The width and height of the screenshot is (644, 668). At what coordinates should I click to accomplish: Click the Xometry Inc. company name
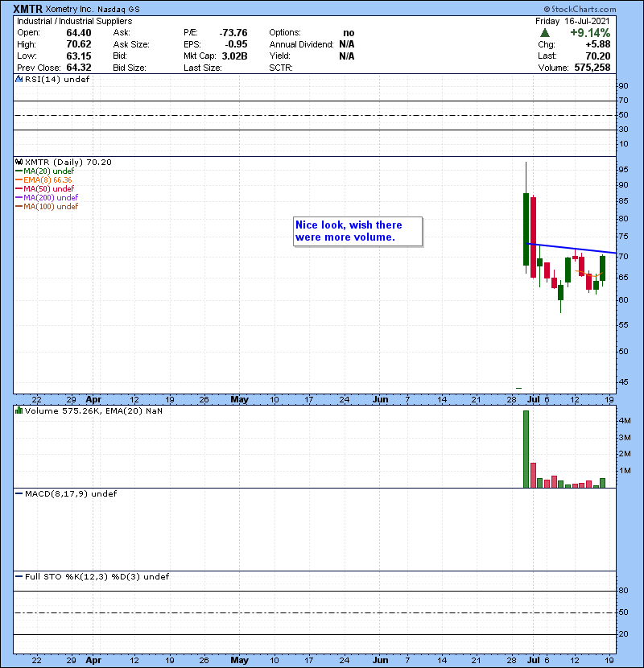pos(69,9)
